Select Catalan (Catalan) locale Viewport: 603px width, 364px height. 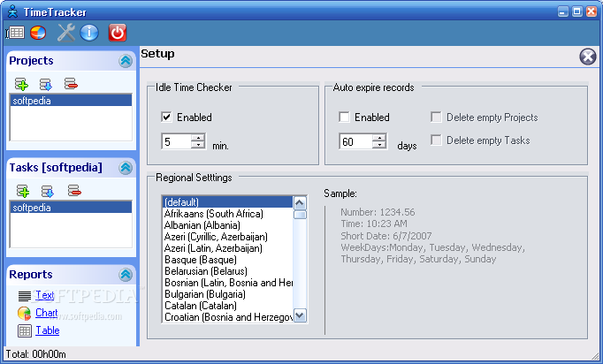227,306
